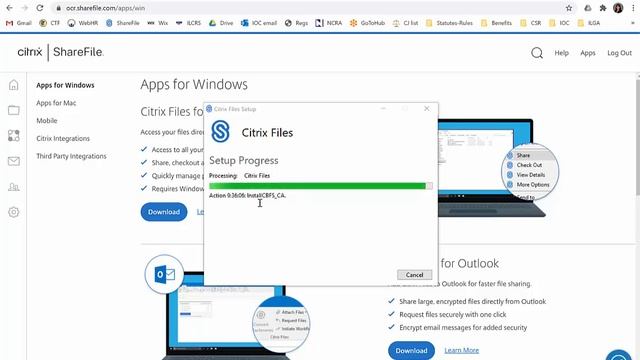This screenshot has height=360, width=640.
Task: Open the CTF bookmark
Action: (50, 23)
